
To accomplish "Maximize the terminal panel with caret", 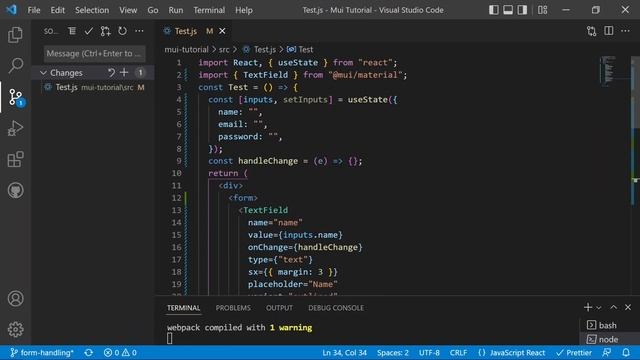I will (613, 307).
